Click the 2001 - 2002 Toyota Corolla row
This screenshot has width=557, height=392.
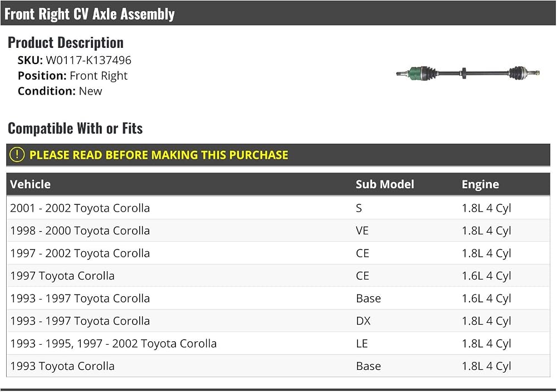tap(278, 208)
